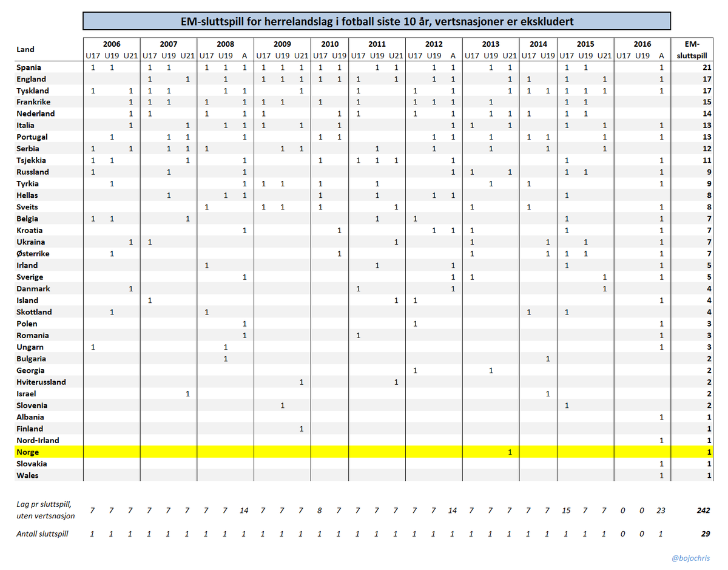Select the 'Hellas' row label

27,195
